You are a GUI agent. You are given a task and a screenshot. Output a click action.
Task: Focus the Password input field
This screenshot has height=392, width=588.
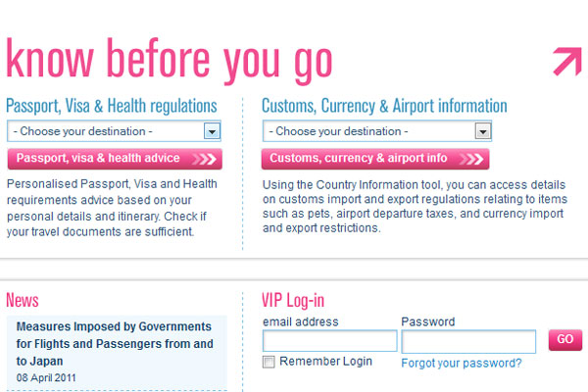coord(468,341)
